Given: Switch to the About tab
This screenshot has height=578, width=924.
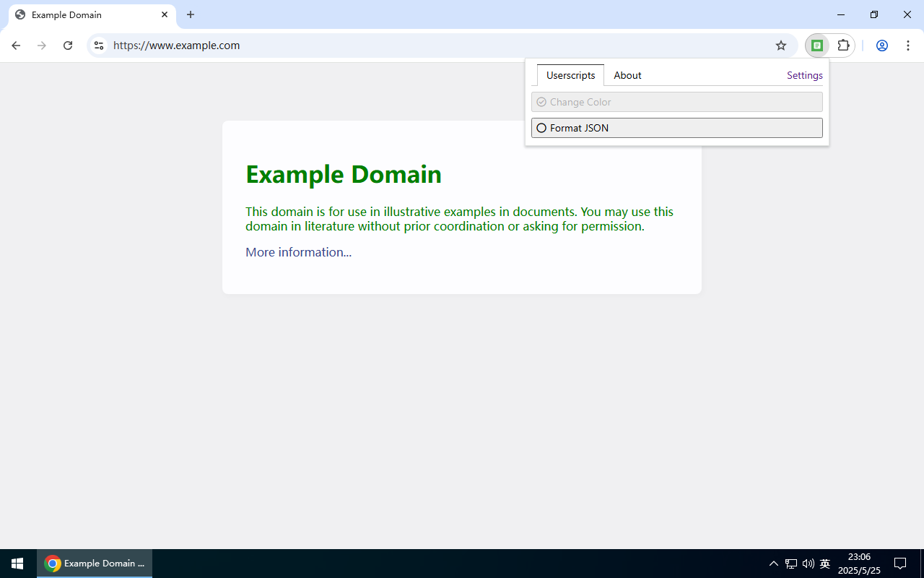Looking at the screenshot, I should click(627, 75).
